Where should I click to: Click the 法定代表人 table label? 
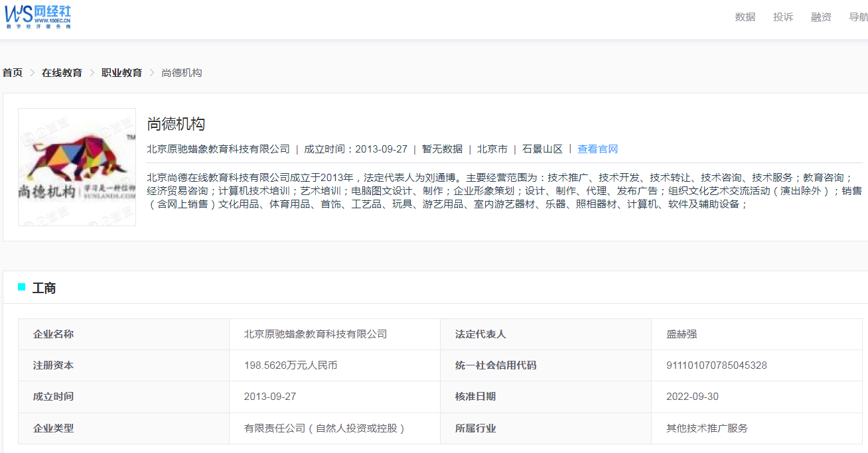(480, 334)
